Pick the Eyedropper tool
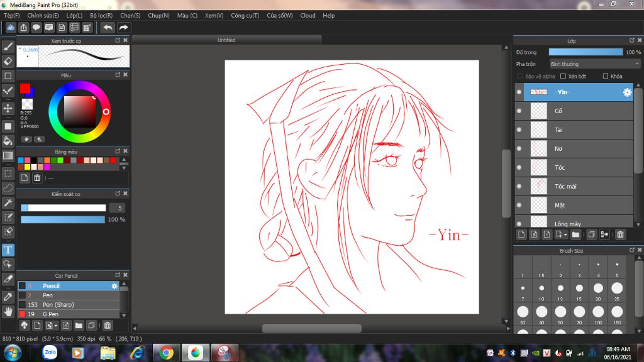 pos(8,297)
